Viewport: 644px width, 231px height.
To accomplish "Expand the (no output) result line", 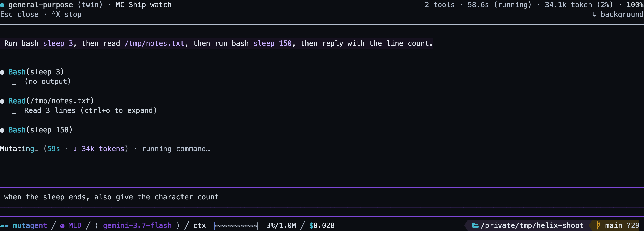I will 48,82.
